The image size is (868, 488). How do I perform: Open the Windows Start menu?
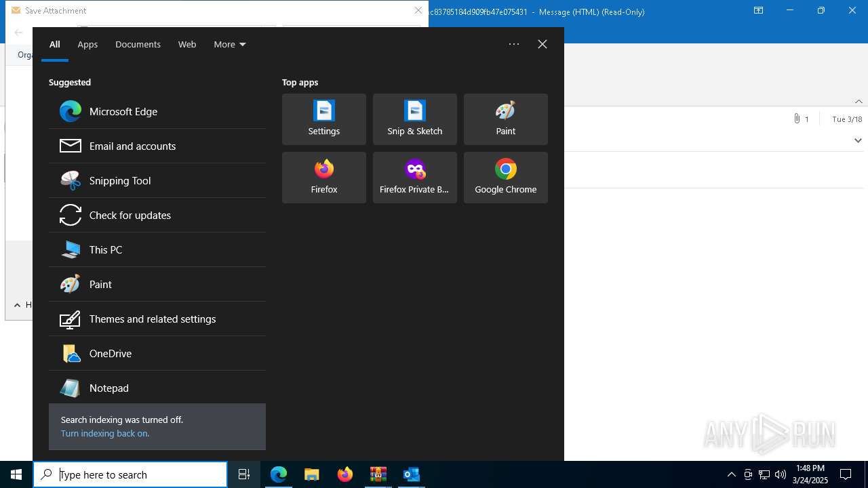pyautogui.click(x=16, y=474)
